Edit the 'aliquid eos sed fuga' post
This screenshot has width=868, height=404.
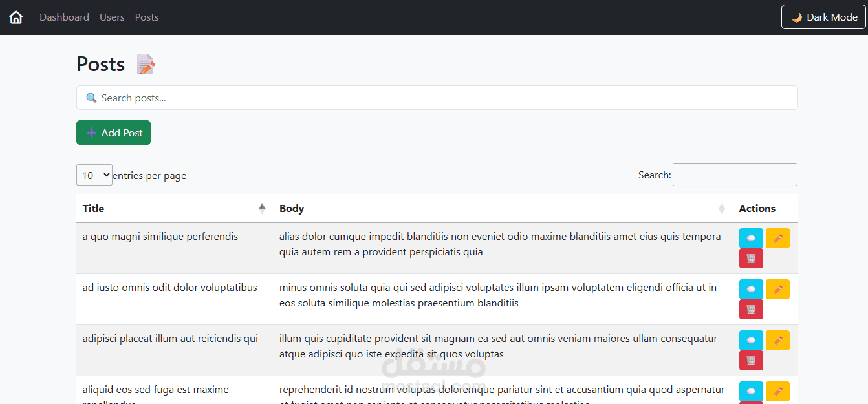(x=777, y=392)
